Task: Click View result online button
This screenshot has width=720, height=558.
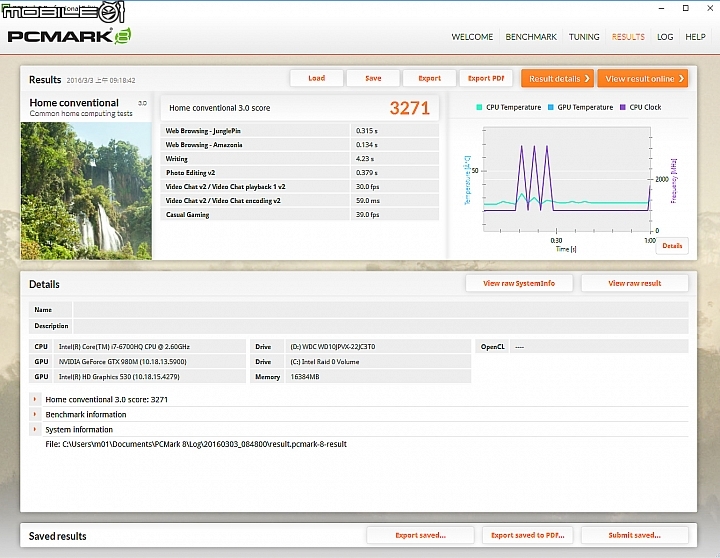Action: point(643,79)
